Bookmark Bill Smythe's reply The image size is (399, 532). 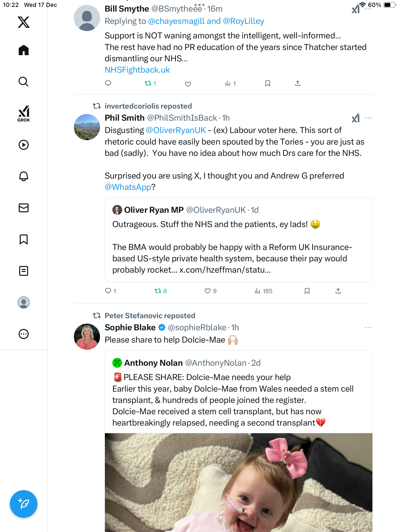(x=268, y=83)
